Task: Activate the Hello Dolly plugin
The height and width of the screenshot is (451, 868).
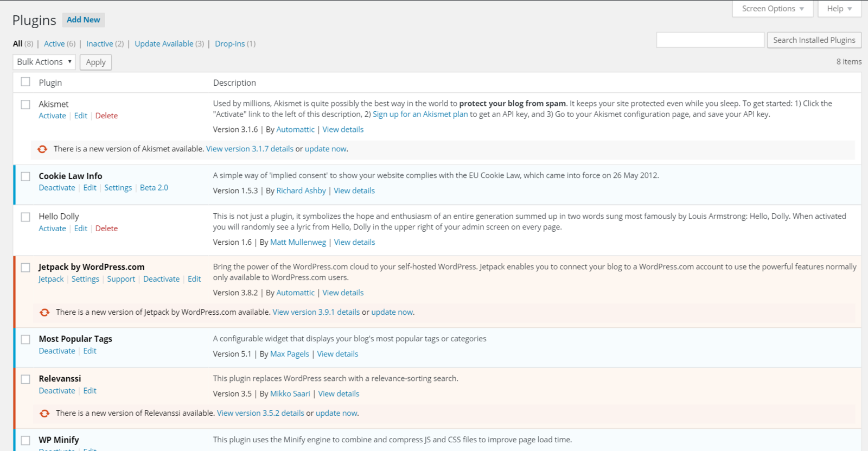Action: click(52, 228)
